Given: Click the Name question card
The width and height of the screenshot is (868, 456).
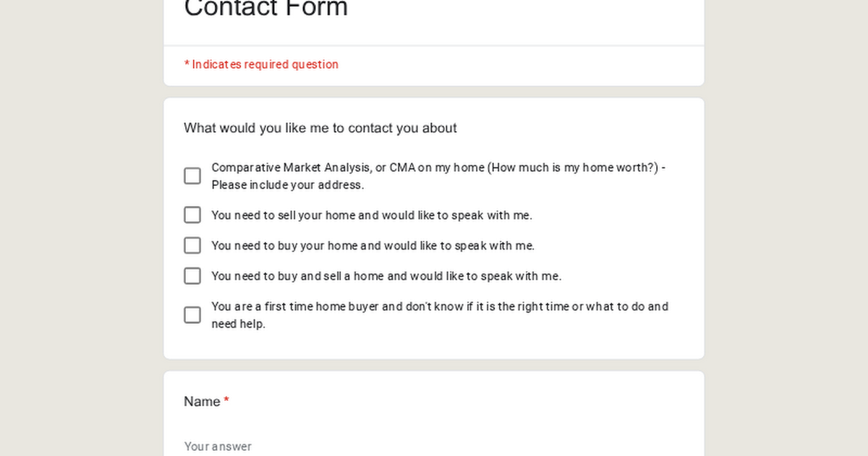Looking at the screenshot, I should (x=434, y=413).
